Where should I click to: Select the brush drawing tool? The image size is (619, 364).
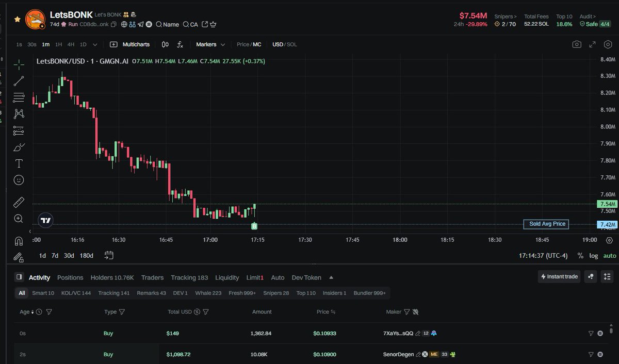click(19, 147)
